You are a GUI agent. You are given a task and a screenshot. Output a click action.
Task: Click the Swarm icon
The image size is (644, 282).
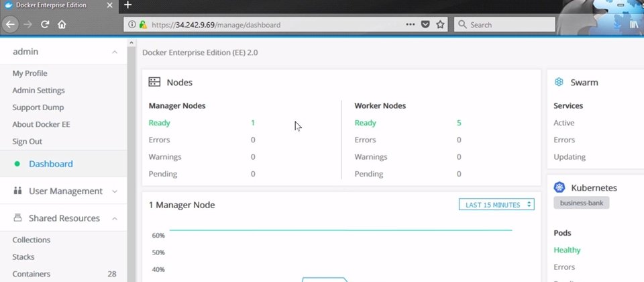pyautogui.click(x=559, y=82)
